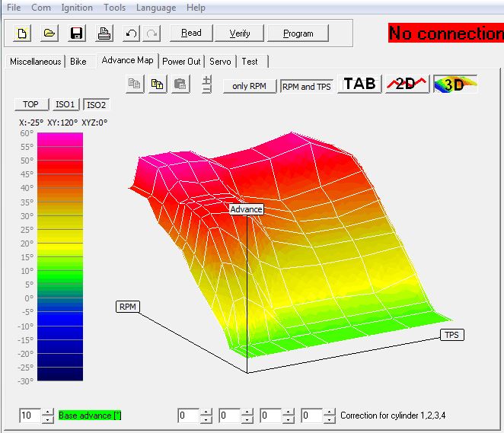The width and height of the screenshot is (504, 433).
Task: Open the Language menu
Action: 156,8
